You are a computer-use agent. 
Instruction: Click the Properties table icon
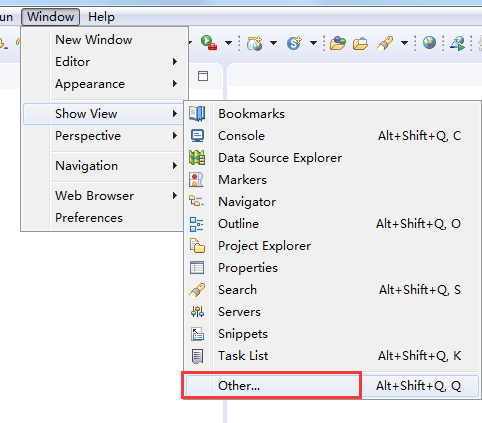197,268
